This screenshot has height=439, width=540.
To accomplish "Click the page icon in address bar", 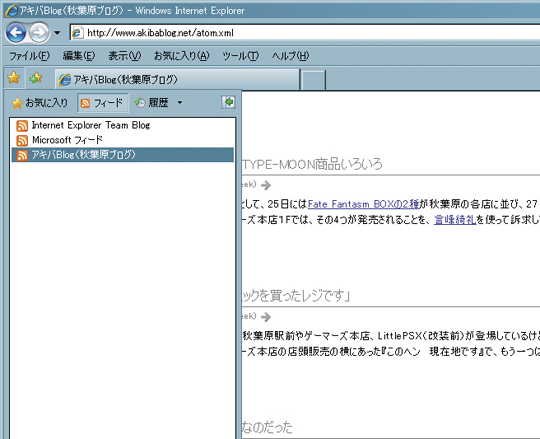I will 77,33.
